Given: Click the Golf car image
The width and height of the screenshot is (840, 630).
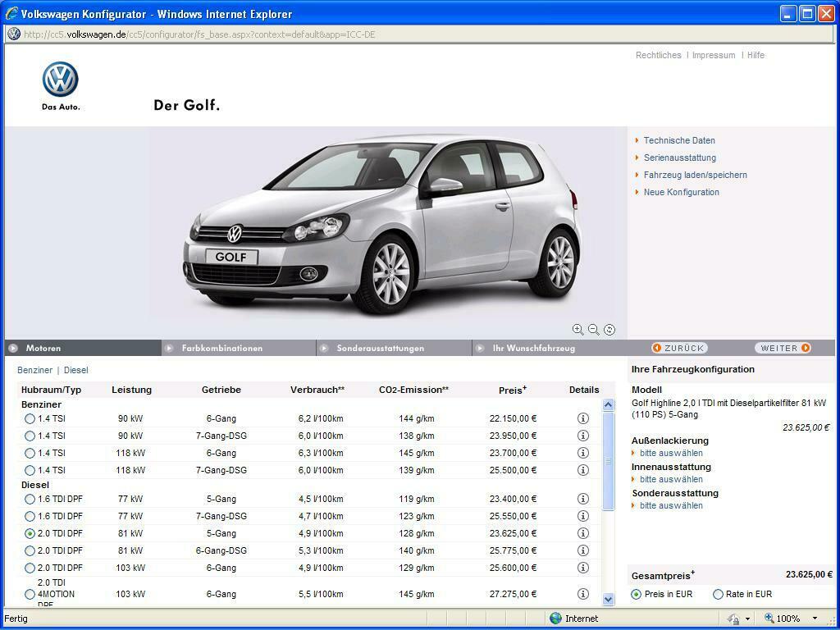Looking at the screenshot, I should click(382, 225).
